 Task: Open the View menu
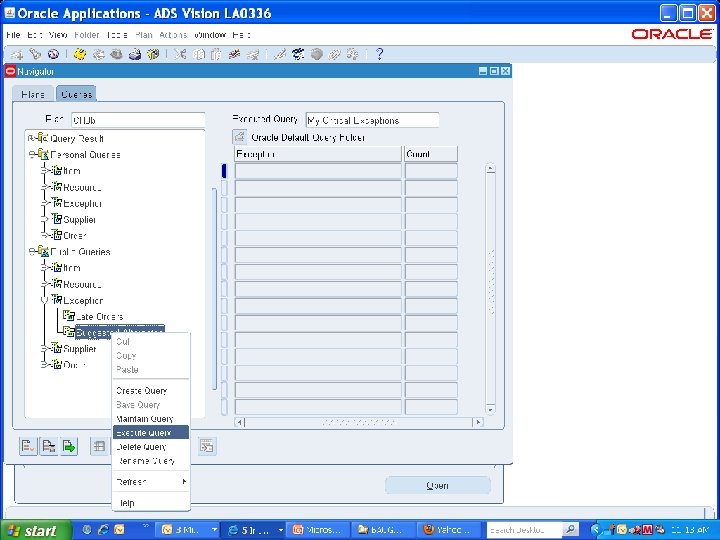coord(58,35)
